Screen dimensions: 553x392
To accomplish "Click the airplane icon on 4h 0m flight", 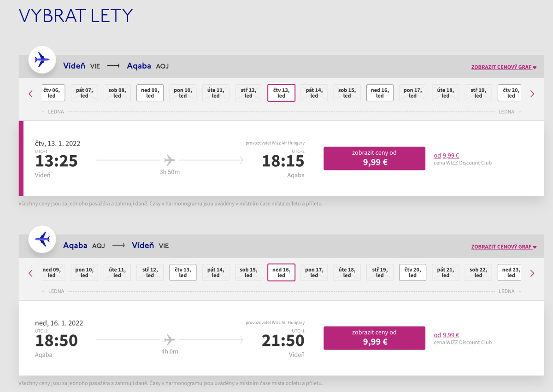I will [x=170, y=340].
